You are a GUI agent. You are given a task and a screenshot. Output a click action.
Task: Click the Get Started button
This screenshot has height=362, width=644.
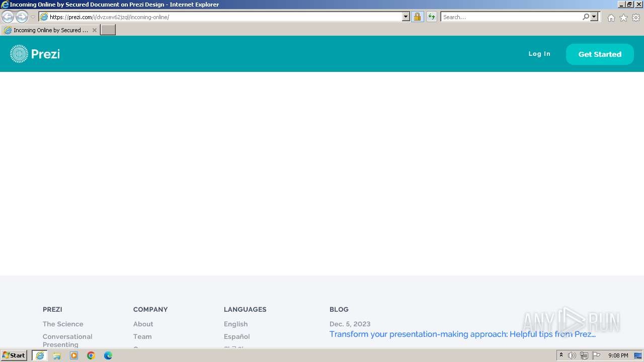(x=600, y=54)
